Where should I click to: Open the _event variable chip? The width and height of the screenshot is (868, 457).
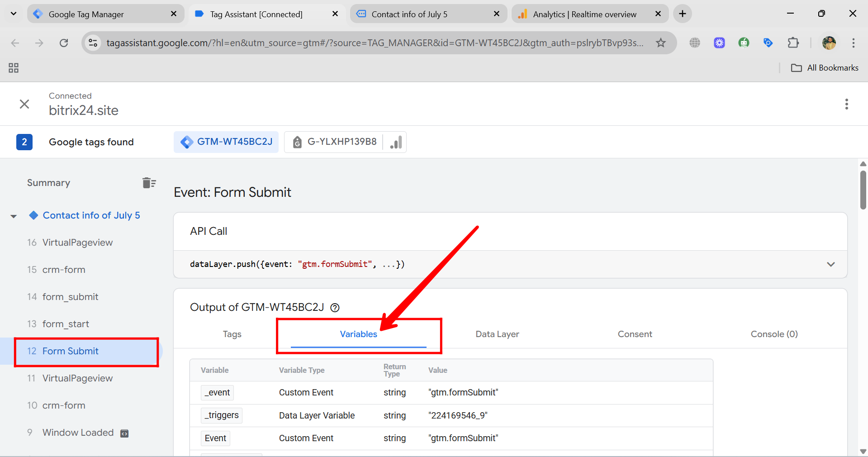(217, 392)
